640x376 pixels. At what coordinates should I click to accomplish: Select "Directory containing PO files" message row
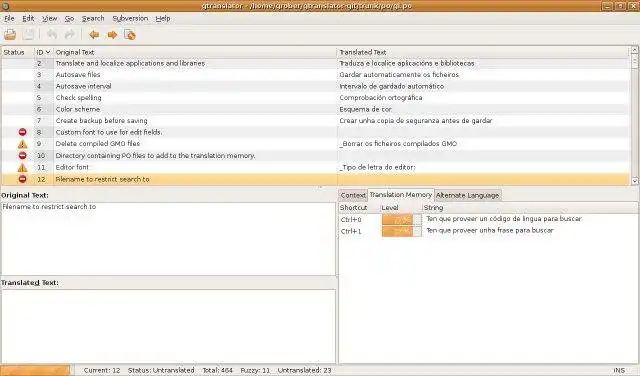[x=315, y=156]
